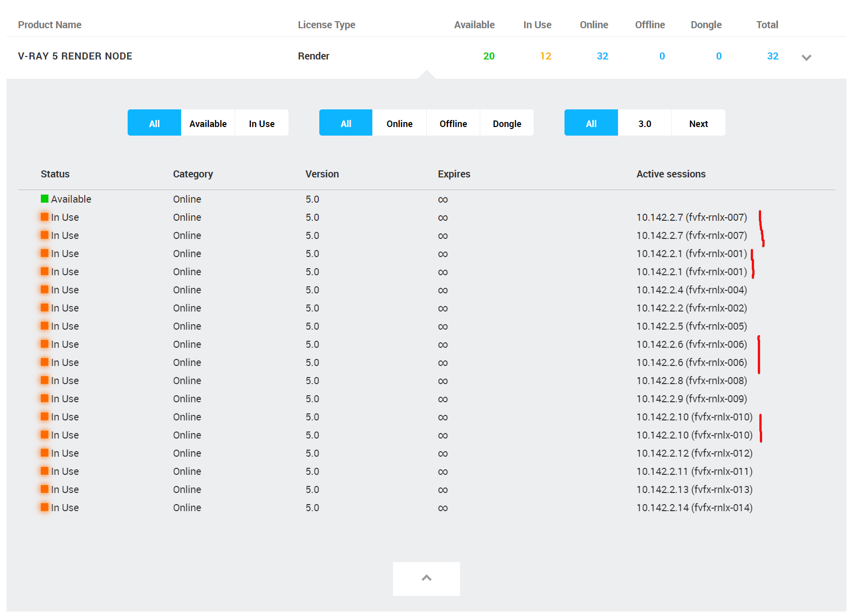Click the collapse panel up-arrow button
The image size is (849, 616).
[426, 579]
